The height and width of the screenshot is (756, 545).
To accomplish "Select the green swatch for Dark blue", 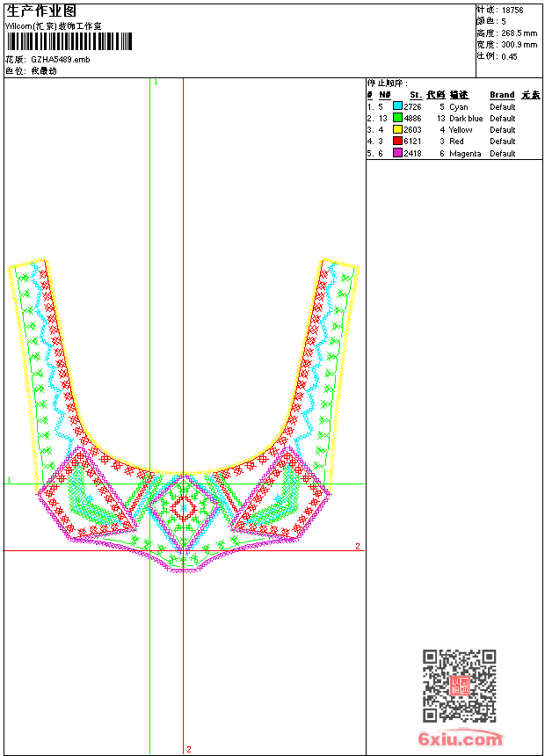I will tap(397, 118).
